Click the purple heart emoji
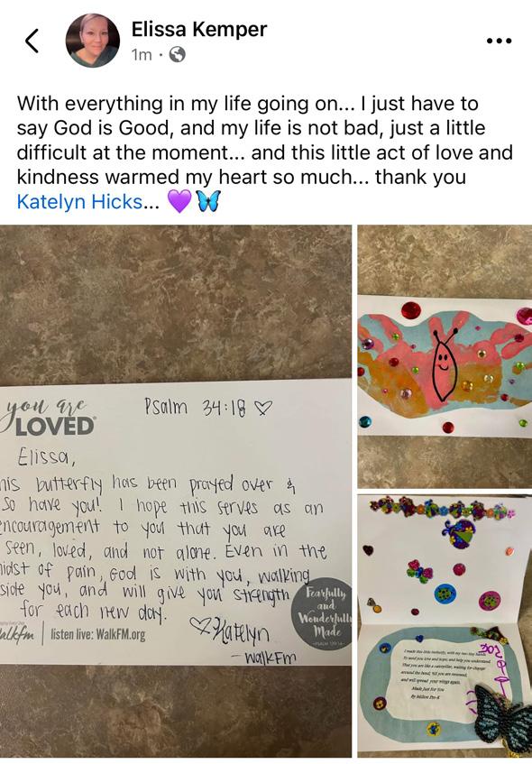 point(179,201)
